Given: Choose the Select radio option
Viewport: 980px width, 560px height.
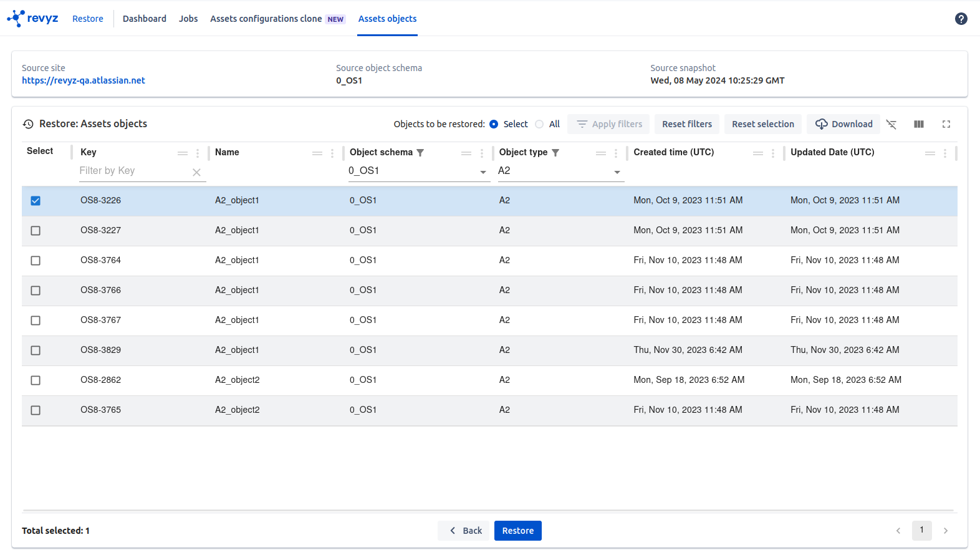Looking at the screenshot, I should coord(494,124).
